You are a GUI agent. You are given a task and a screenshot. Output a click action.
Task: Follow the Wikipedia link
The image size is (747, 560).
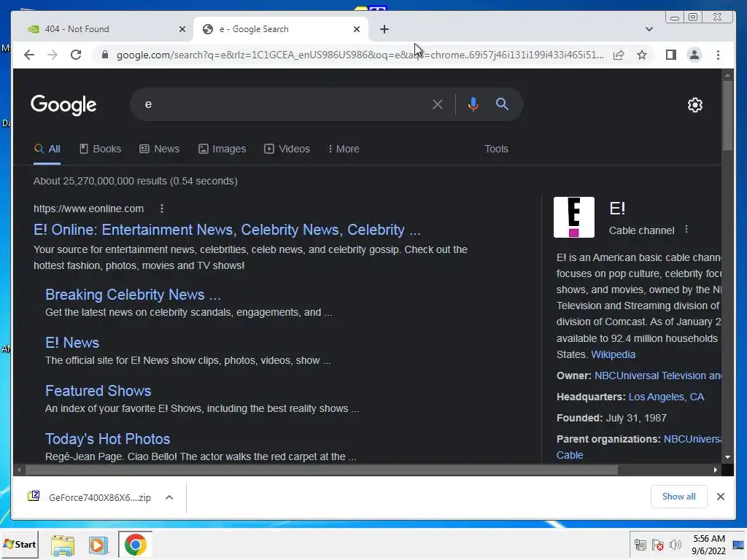pyautogui.click(x=613, y=354)
